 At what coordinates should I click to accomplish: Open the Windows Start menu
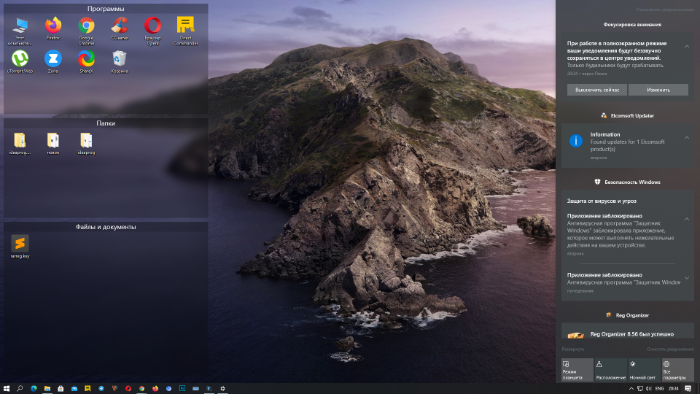pyautogui.click(x=6, y=389)
